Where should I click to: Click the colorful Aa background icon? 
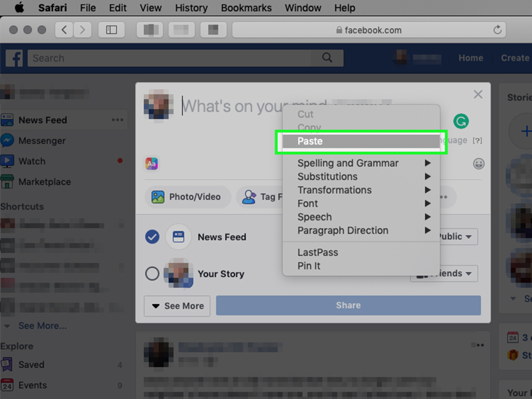pos(151,164)
